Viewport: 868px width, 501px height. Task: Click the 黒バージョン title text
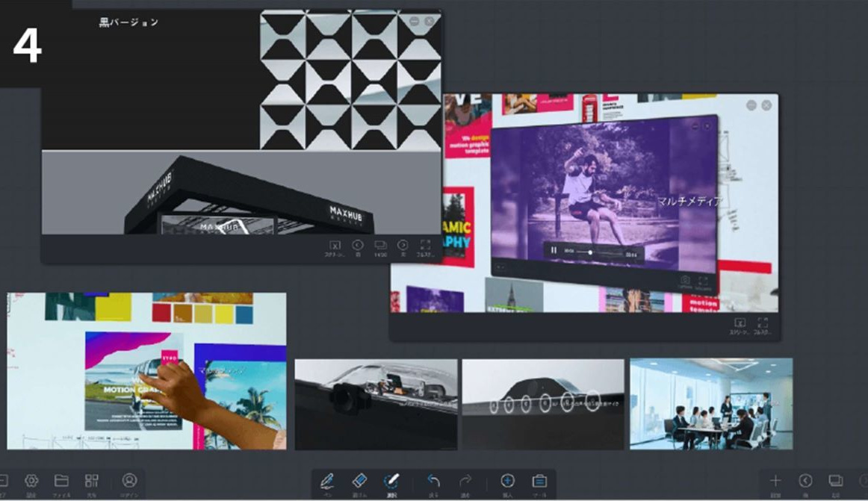pyautogui.click(x=128, y=22)
